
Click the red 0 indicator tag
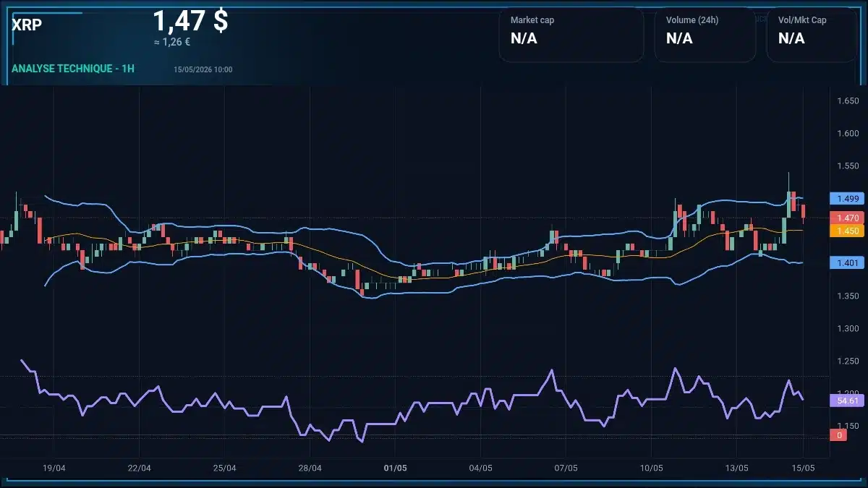pos(839,435)
